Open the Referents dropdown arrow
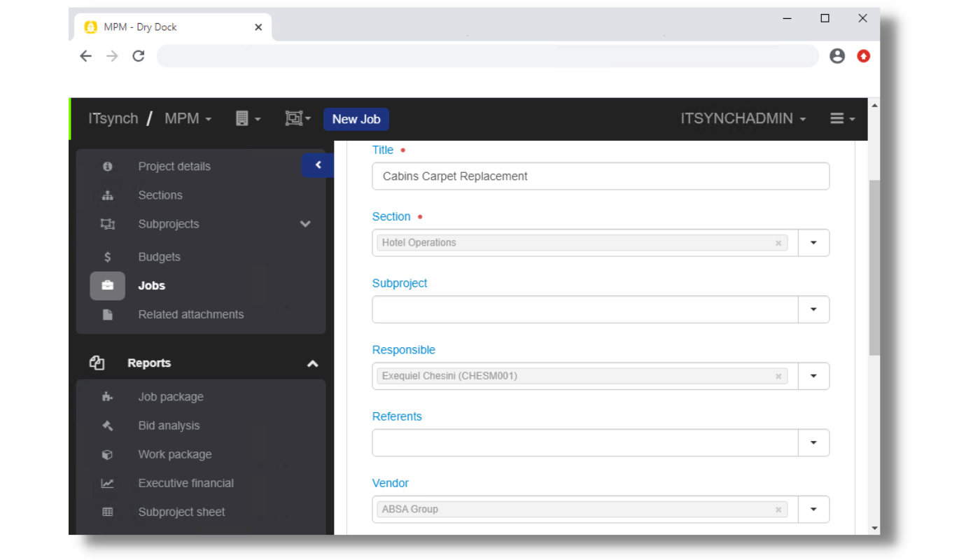Viewport: 980px width, 560px height. click(x=813, y=443)
